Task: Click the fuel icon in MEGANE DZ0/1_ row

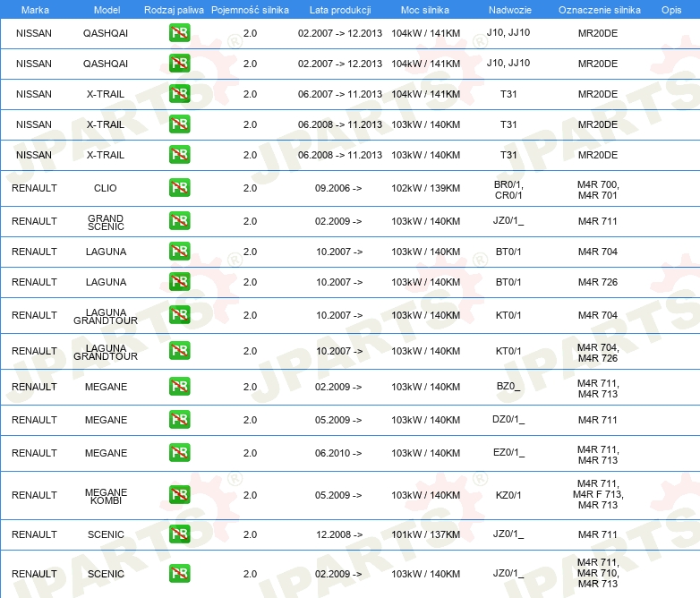Action: pyautogui.click(x=179, y=419)
